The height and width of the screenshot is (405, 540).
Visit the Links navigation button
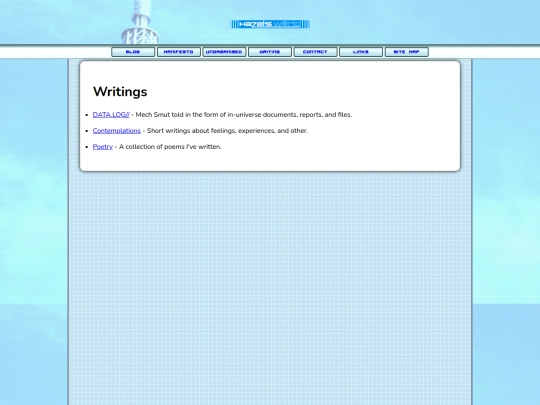pyautogui.click(x=361, y=52)
